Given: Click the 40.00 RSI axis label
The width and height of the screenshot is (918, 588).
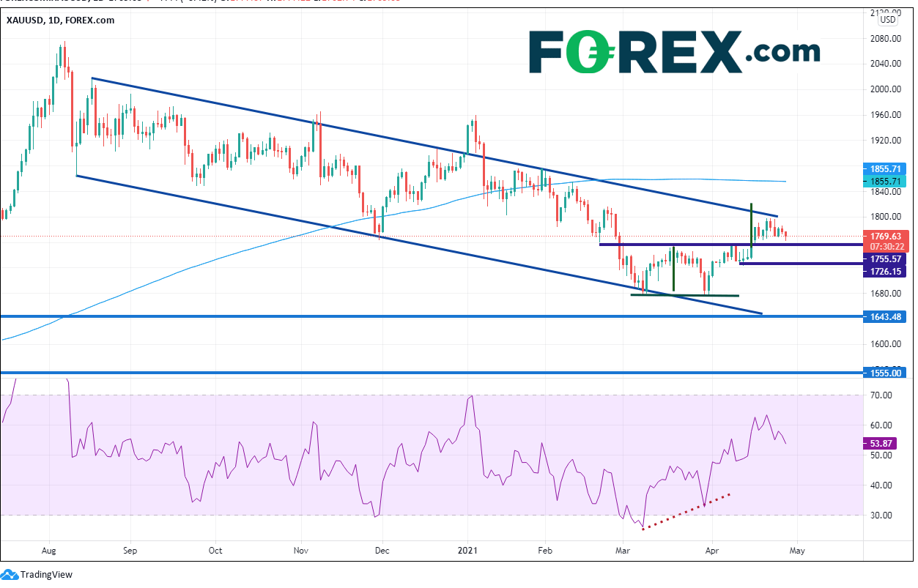Looking at the screenshot, I should tap(881, 485).
